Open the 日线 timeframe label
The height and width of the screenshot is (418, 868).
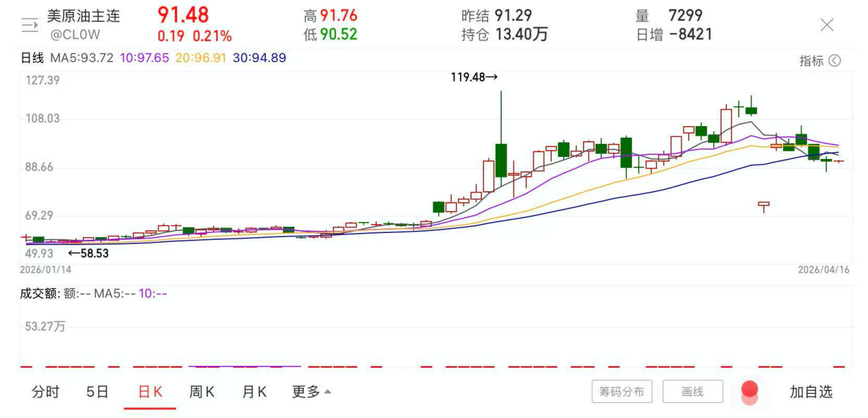pos(32,58)
